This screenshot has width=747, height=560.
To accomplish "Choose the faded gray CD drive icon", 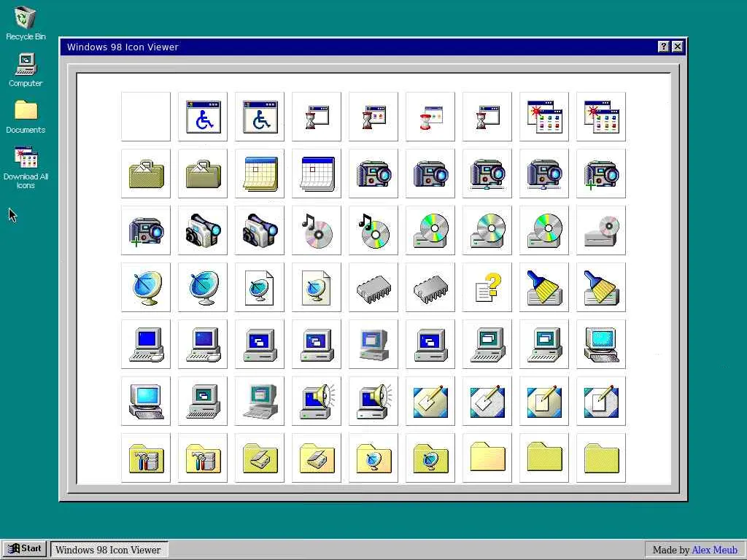I will click(x=601, y=230).
